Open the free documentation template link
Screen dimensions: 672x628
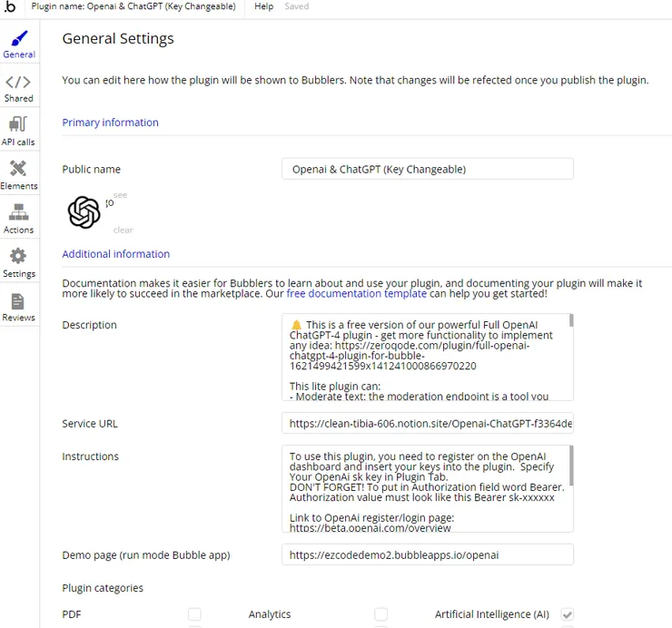(356, 293)
